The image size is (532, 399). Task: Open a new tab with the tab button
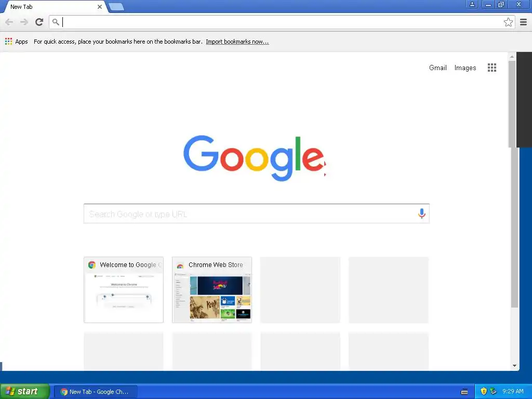coord(116,7)
